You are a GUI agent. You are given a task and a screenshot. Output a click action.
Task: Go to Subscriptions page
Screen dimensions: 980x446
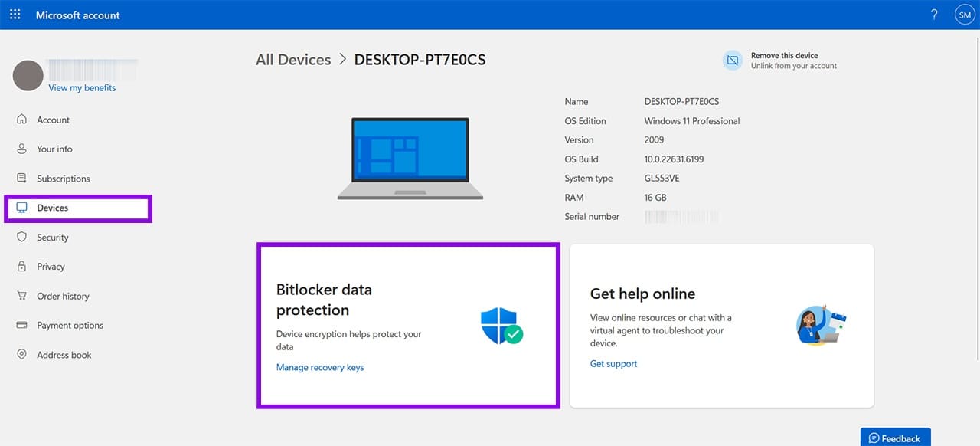[64, 179]
